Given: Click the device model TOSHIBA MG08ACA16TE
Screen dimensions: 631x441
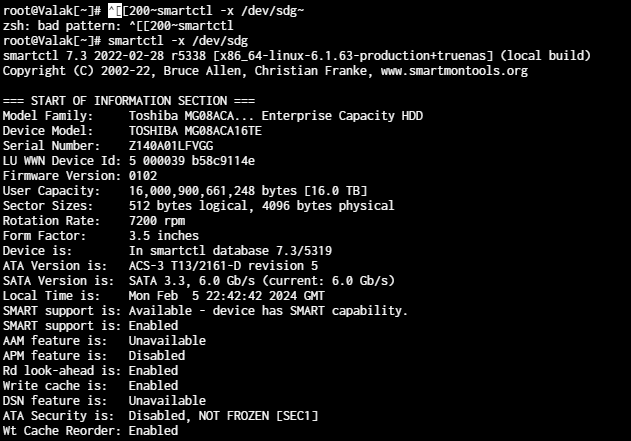Looking at the screenshot, I should (195, 131).
